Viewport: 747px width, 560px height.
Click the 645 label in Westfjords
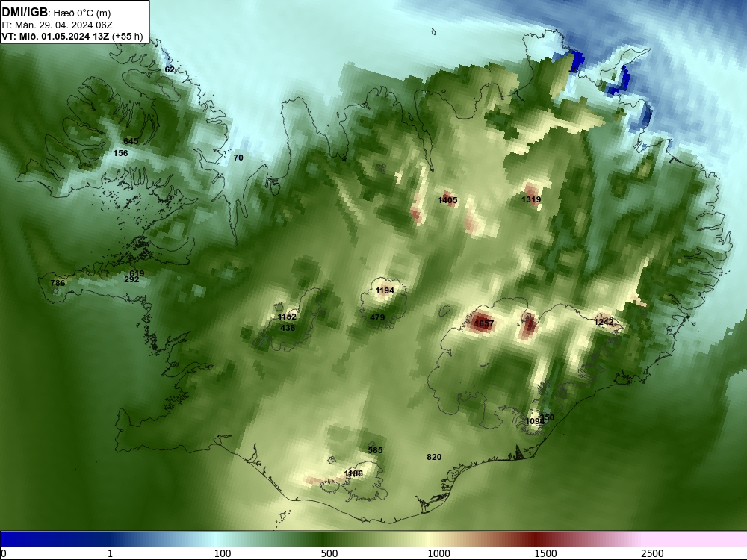coord(131,141)
